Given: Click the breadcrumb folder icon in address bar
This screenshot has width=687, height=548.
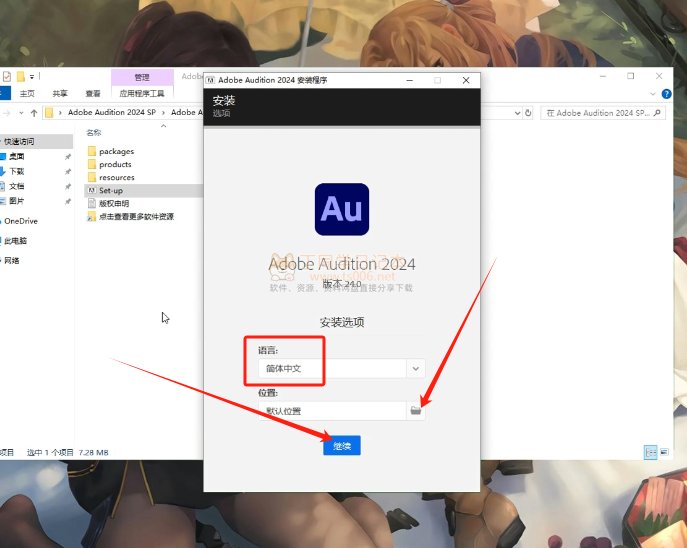Looking at the screenshot, I should [49, 113].
